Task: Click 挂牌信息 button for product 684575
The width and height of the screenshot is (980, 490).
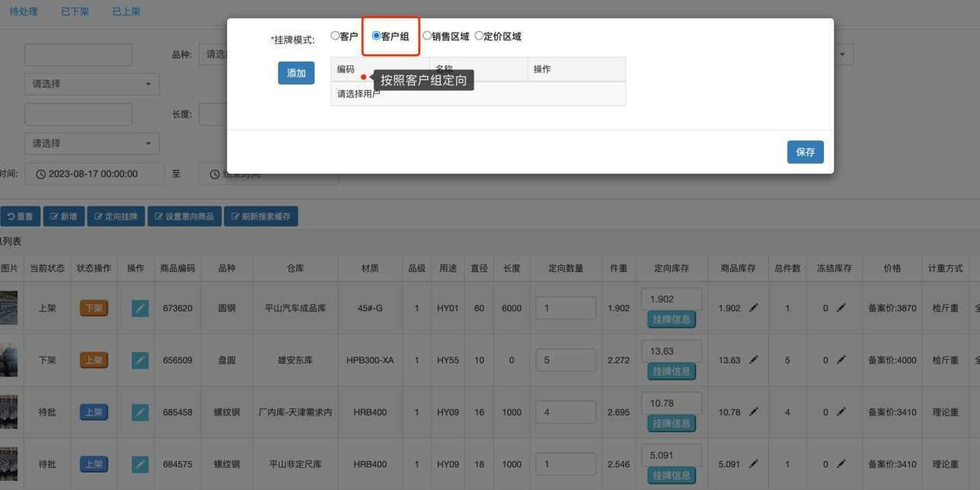Action: pyautogui.click(x=672, y=475)
